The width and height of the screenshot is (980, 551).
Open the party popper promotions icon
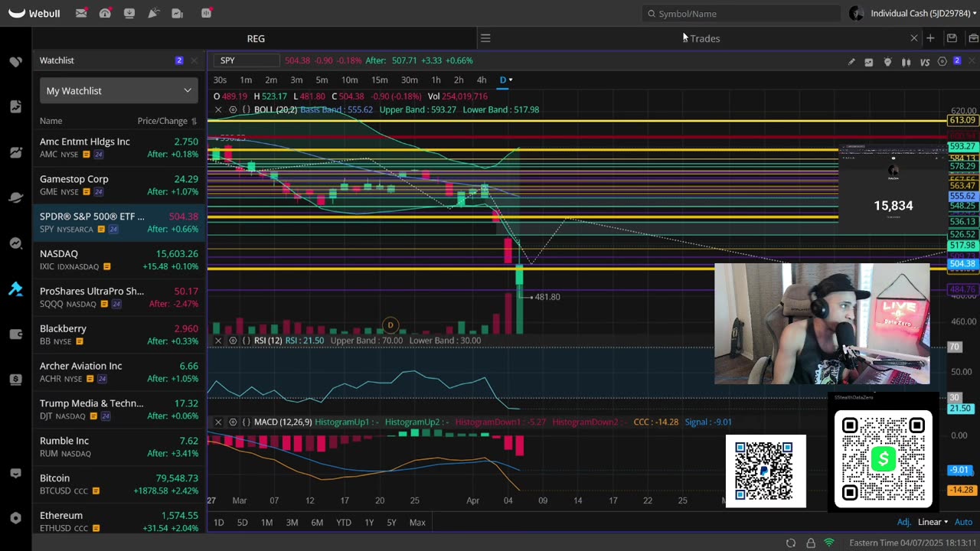pyautogui.click(x=153, y=13)
